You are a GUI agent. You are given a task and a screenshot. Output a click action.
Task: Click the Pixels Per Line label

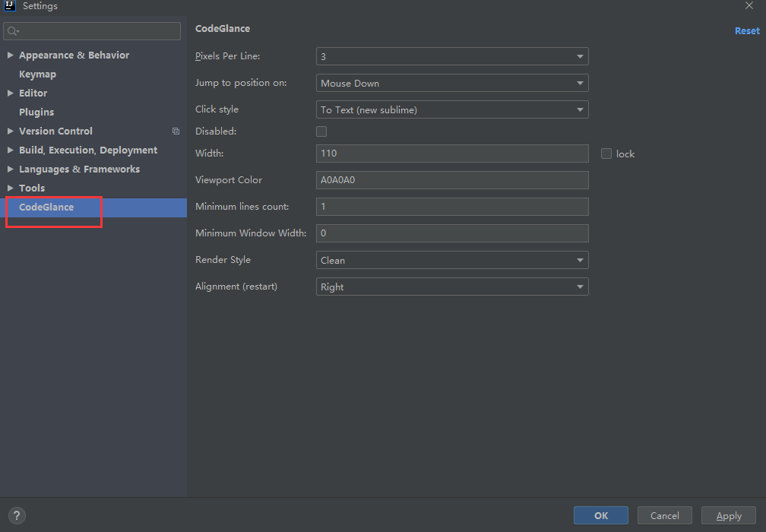(228, 56)
